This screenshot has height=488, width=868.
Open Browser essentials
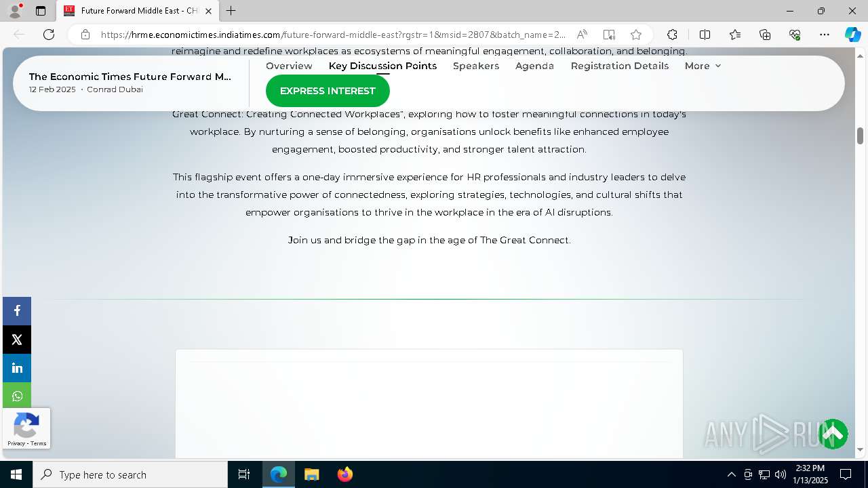[x=795, y=35]
